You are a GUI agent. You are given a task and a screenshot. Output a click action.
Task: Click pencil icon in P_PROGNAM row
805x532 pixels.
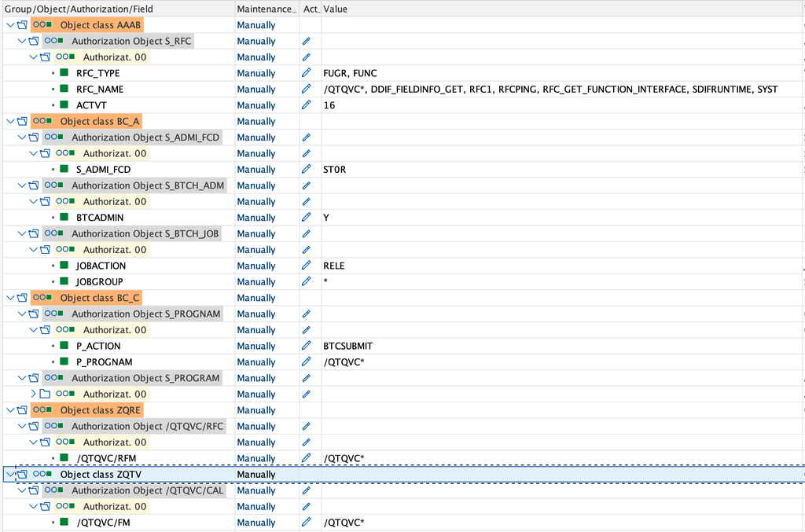307,361
